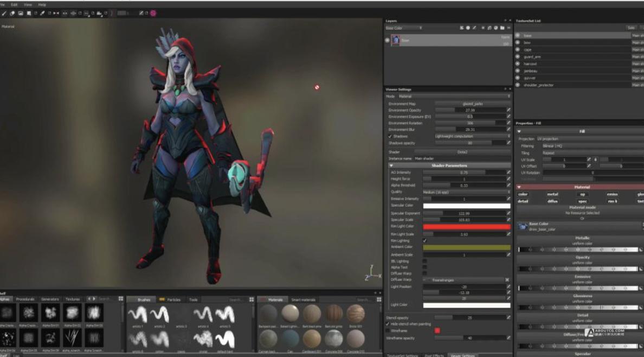Image resolution: width=644 pixels, height=357 pixels.
Task: Open the Edit menu
Action: [x=14, y=4]
